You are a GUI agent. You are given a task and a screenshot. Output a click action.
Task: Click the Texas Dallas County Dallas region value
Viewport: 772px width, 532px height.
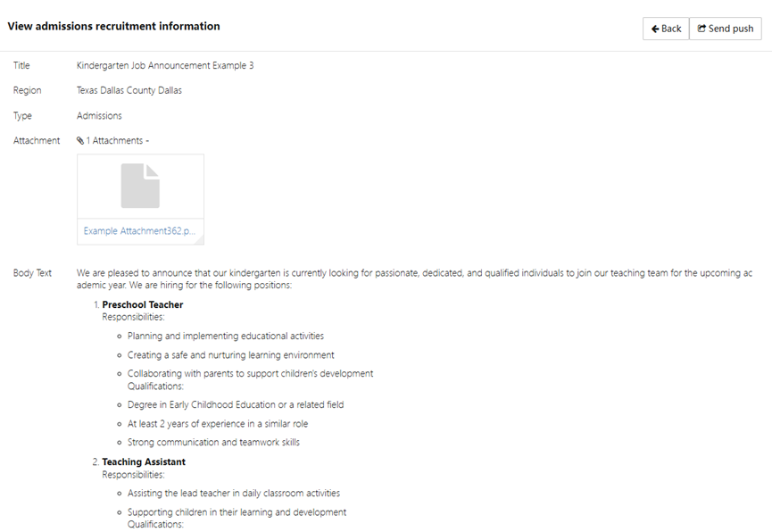(129, 91)
